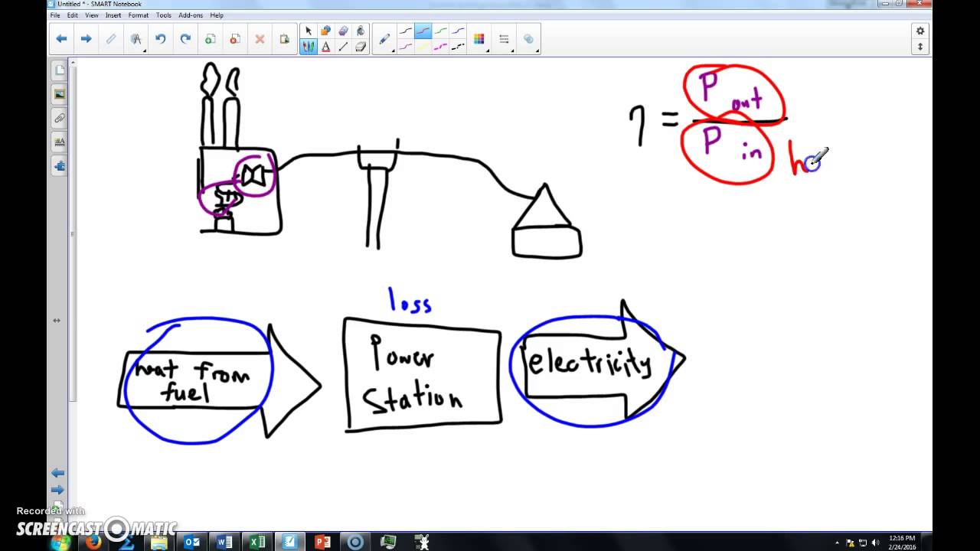Choose the black dashed line style

point(458,47)
